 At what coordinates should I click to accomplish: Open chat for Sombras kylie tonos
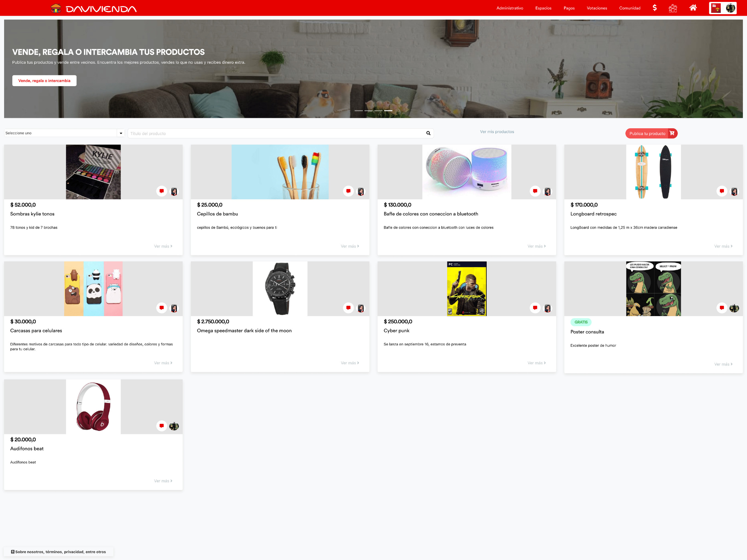point(162,191)
